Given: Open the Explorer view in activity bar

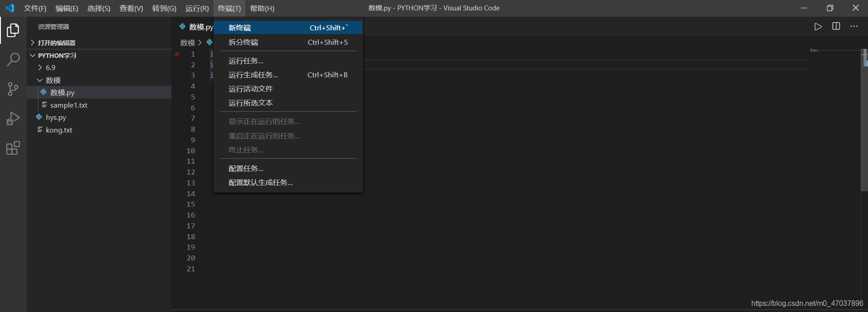Looking at the screenshot, I should pyautogui.click(x=13, y=30).
